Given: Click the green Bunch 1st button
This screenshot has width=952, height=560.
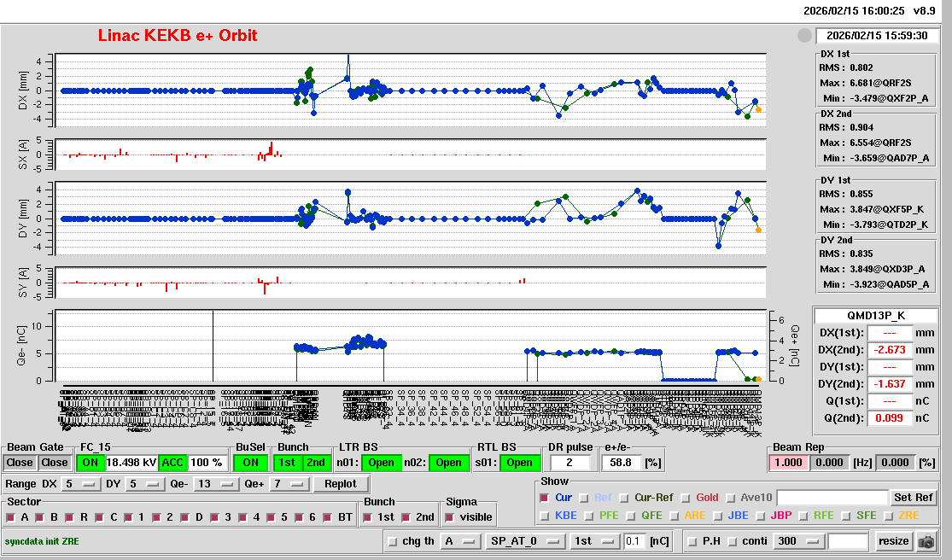Looking at the screenshot, I should pos(287,463).
